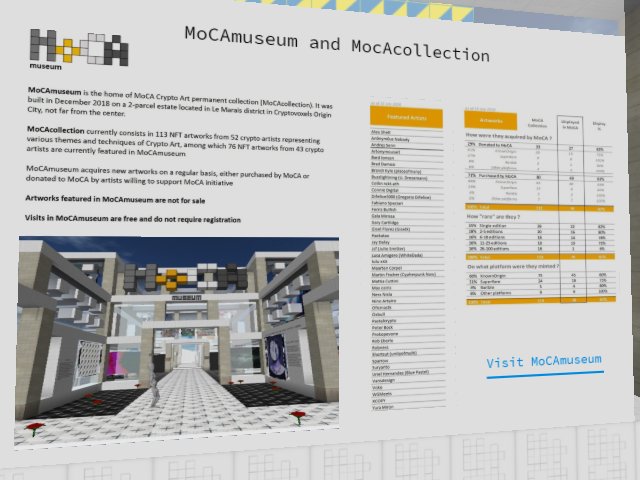The height and width of the screenshot is (480, 640).
Task: Click 'Artworks featured in MoCAmuseum are not for sale'
Action: click(115, 200)
